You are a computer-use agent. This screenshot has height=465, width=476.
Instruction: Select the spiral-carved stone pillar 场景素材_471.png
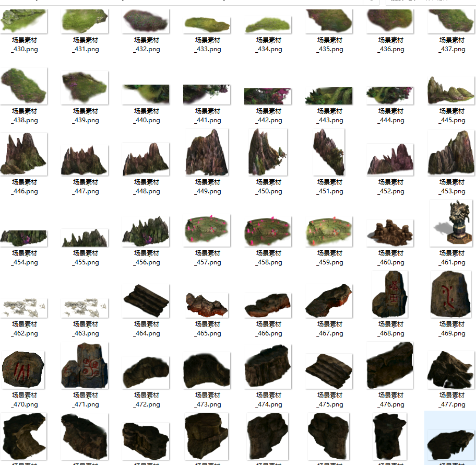85,366
